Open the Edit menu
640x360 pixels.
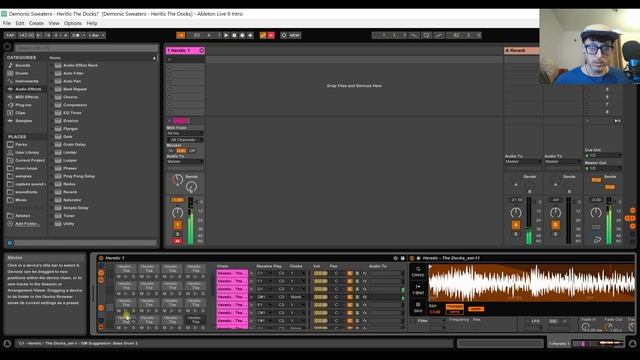(x=20, y=23)
